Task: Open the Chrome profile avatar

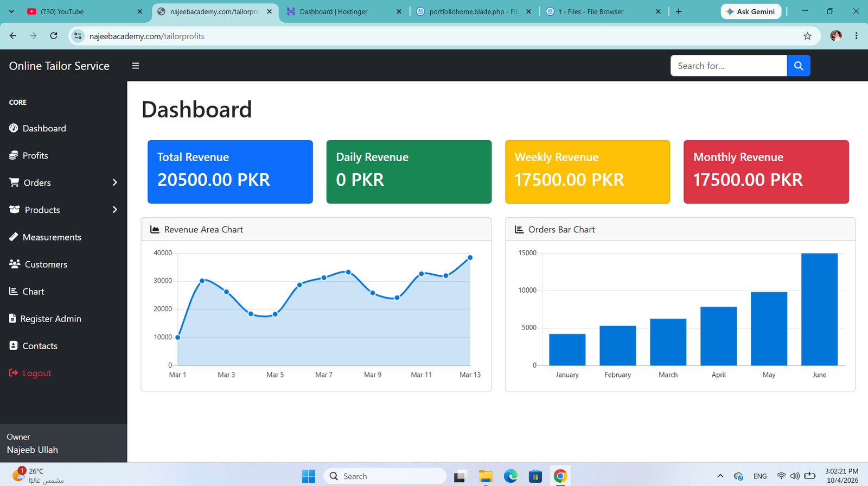Action: [x=836, y=36]
